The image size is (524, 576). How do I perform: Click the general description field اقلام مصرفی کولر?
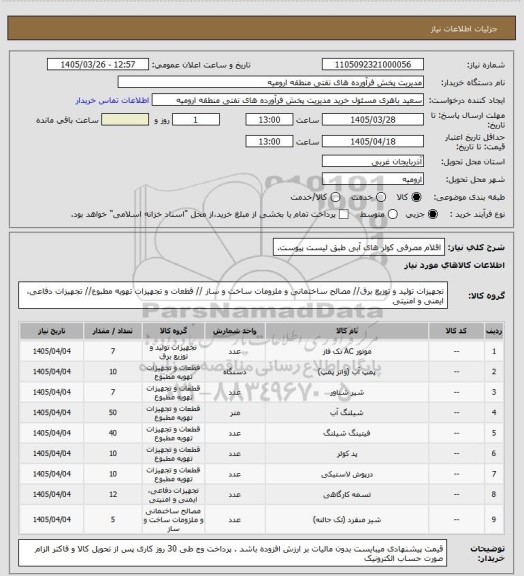(359, 248)
